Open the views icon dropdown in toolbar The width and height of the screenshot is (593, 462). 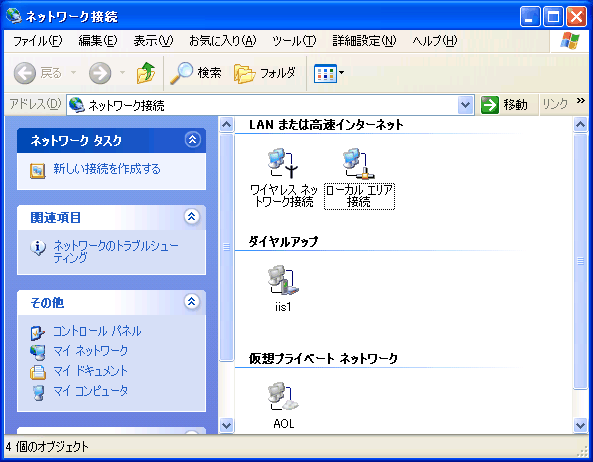[329, 73]
